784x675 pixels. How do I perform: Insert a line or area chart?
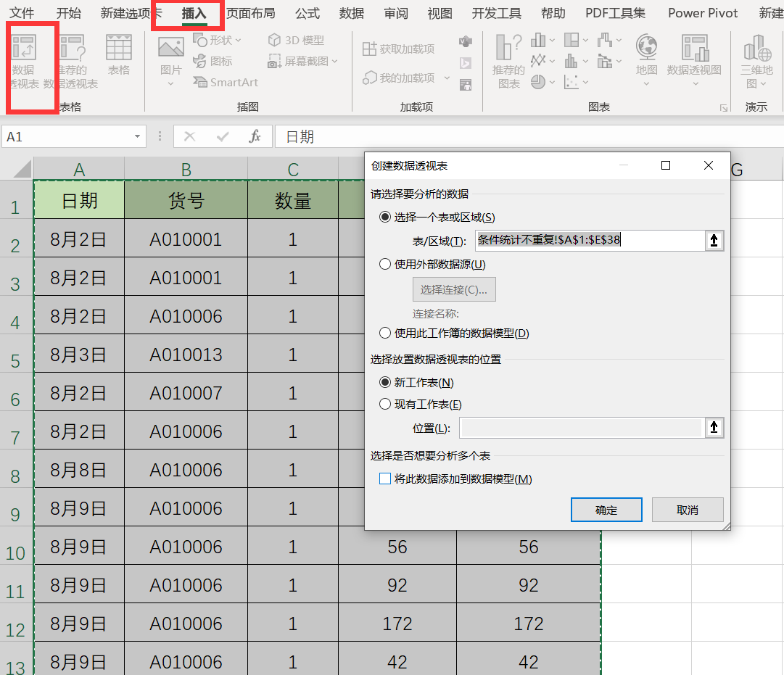point(538,61)
